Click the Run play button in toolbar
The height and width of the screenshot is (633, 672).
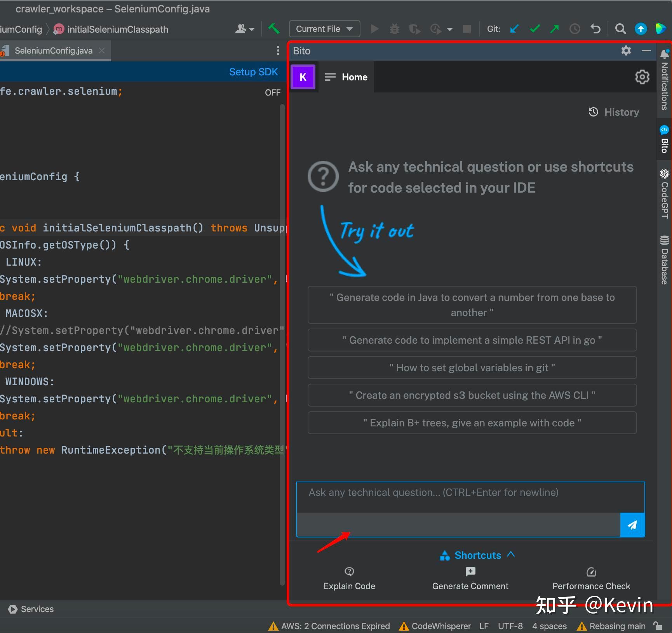tap(375, 29)
